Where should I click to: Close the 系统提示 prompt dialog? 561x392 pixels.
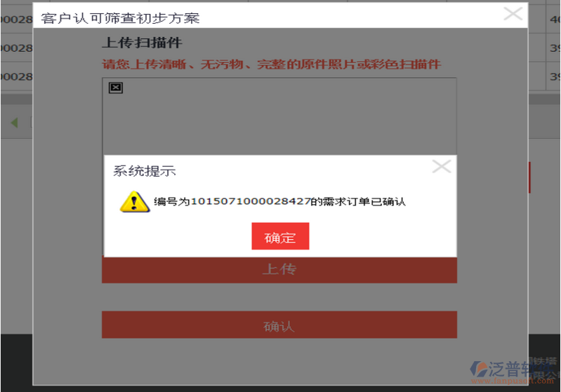(441, 166)
